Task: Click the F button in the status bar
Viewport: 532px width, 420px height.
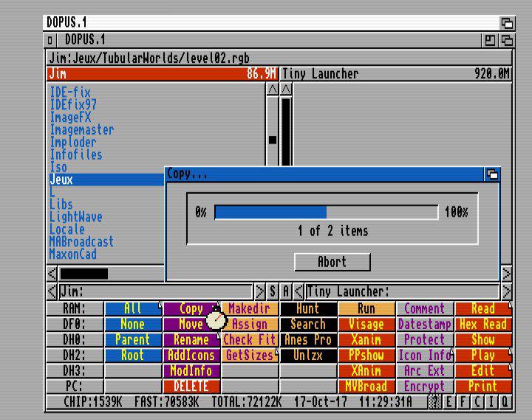Action: (463, 402)
